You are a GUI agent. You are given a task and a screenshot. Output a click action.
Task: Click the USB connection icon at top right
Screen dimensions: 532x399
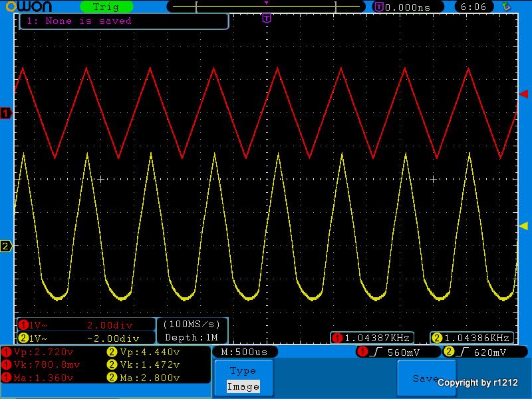click(x=507, y=7)
